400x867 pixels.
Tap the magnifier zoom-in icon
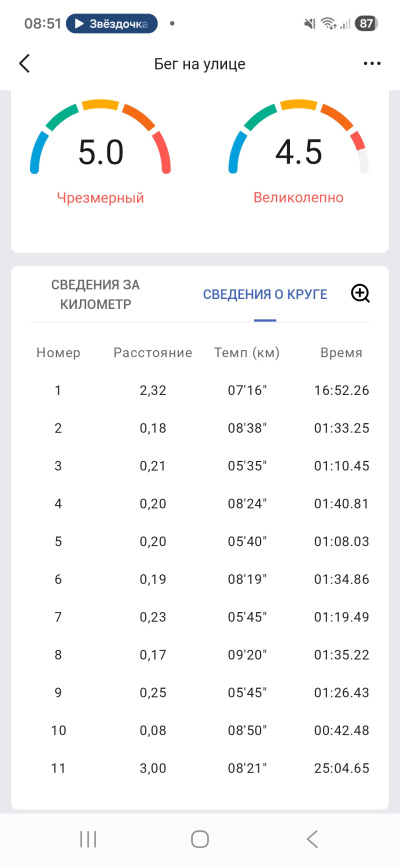pos(361,294)
